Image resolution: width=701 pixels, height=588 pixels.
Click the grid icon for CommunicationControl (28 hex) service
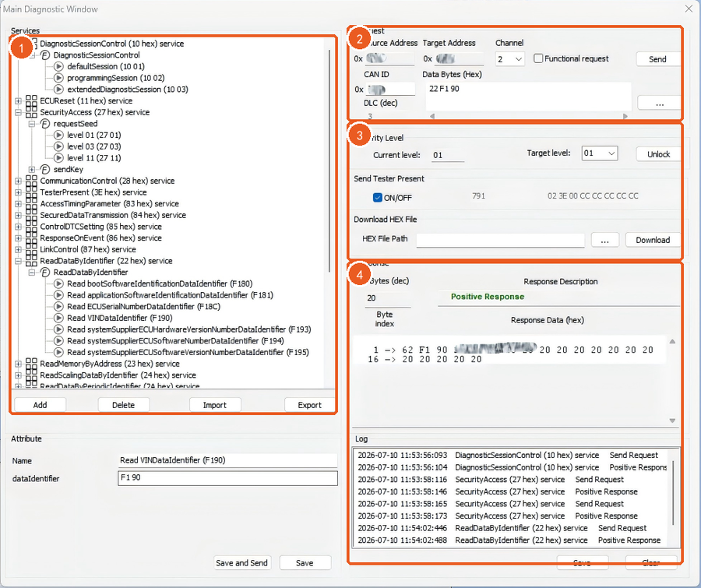pyautogui.click(x=31, y=181)
